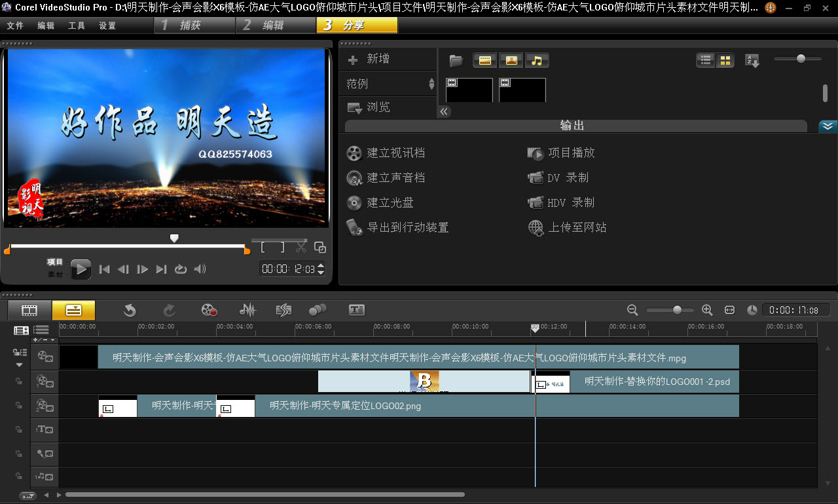Open the add/remove chapter point dropdown
The height and width of the screenshot is (504, 838).
[x=45, y=340]
